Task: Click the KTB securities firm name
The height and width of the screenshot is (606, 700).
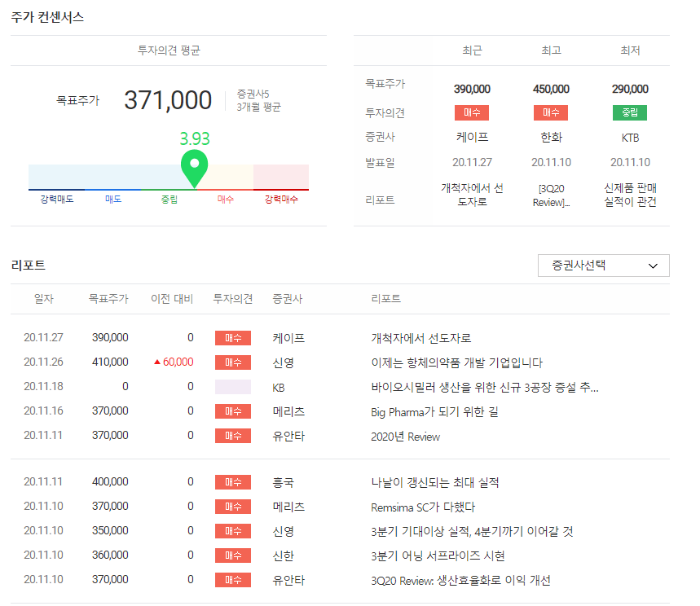Action: click(630, 138)
